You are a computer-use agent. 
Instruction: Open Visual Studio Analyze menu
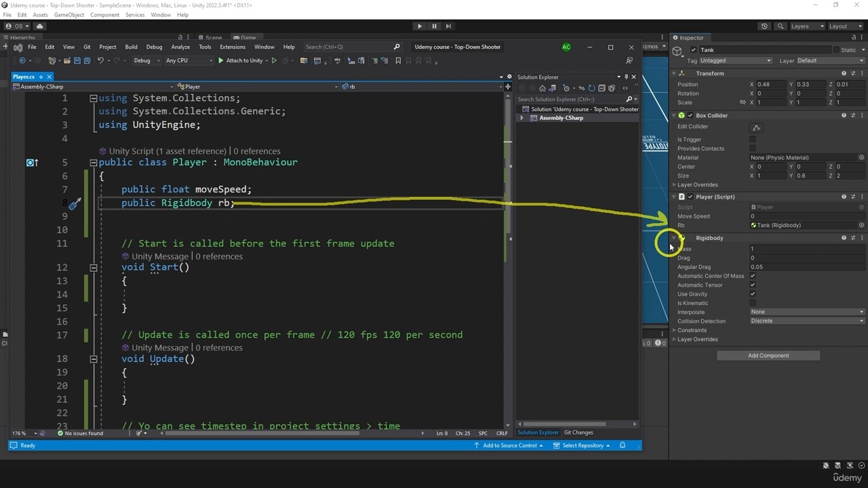click(x=180, y=47)
